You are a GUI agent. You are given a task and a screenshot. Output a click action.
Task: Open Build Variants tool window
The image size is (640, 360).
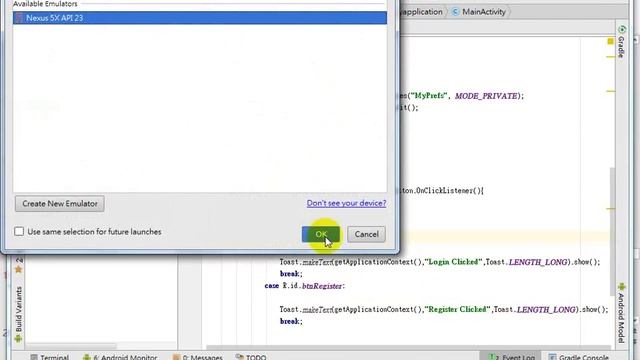coord(18,309)
